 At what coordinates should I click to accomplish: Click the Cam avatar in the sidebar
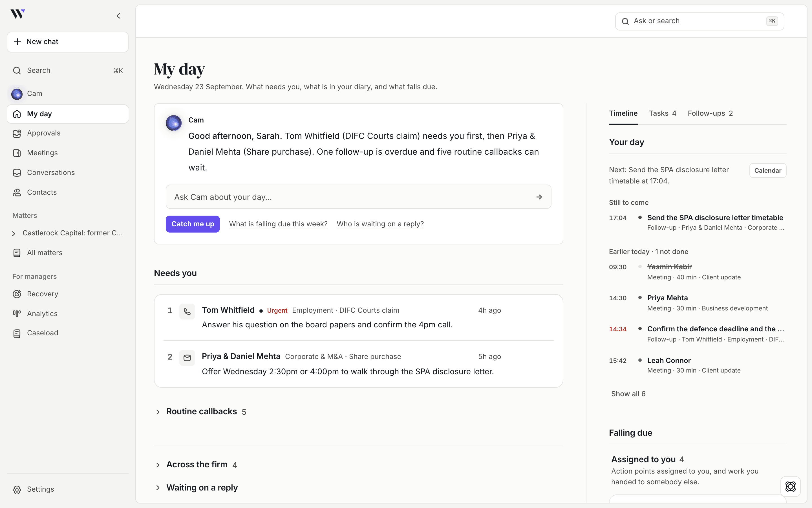click(17, 94)
